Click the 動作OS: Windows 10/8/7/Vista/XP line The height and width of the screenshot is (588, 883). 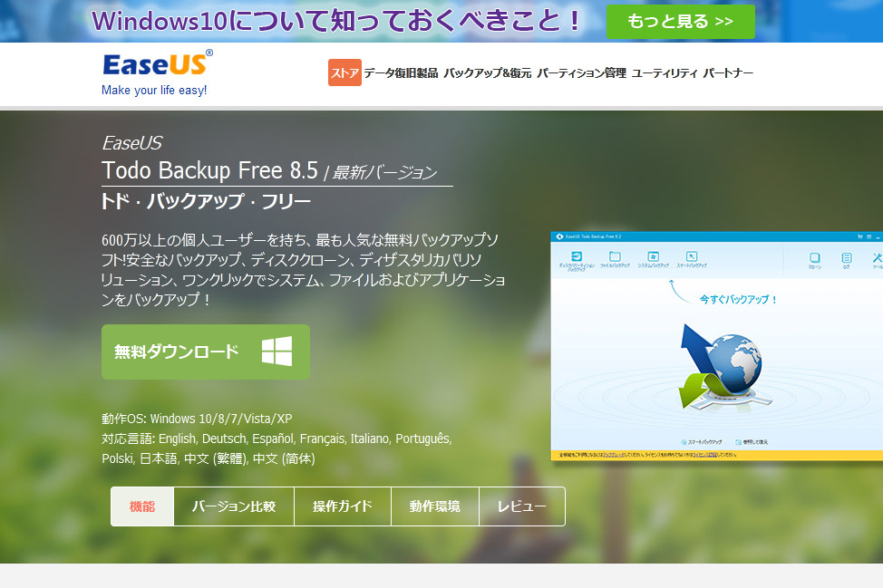coord(197,419)
